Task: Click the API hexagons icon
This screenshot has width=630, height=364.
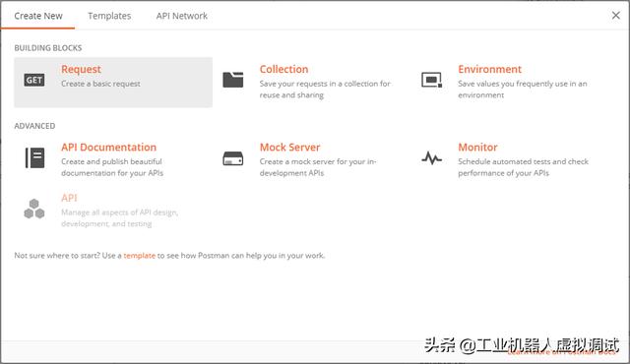Action: [x=34, y=209]
